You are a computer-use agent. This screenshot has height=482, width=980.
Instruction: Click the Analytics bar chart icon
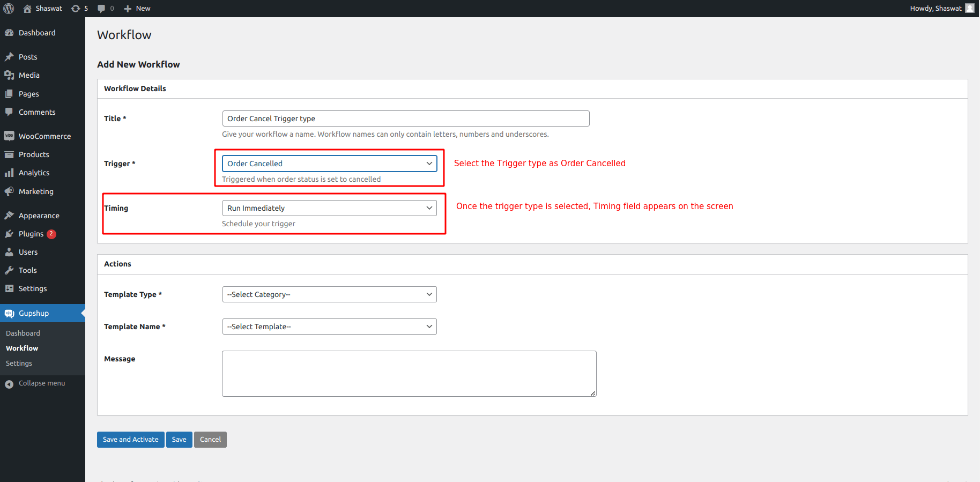[x=9, y=173]
